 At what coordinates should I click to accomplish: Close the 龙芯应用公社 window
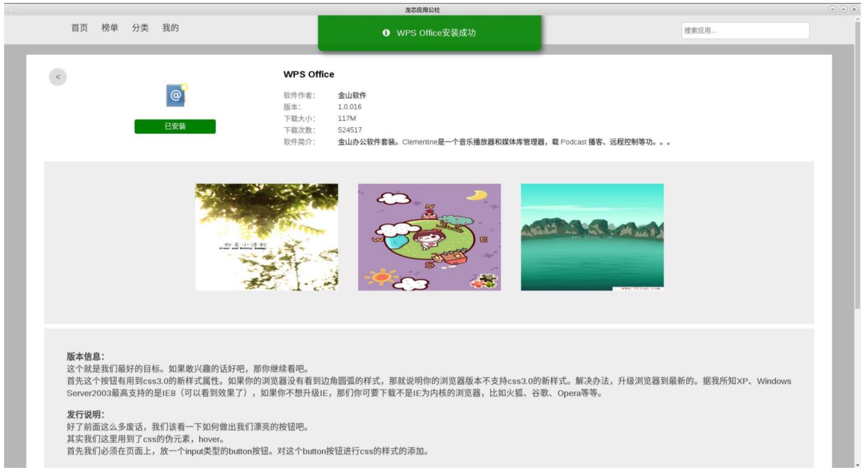point(853,10)
